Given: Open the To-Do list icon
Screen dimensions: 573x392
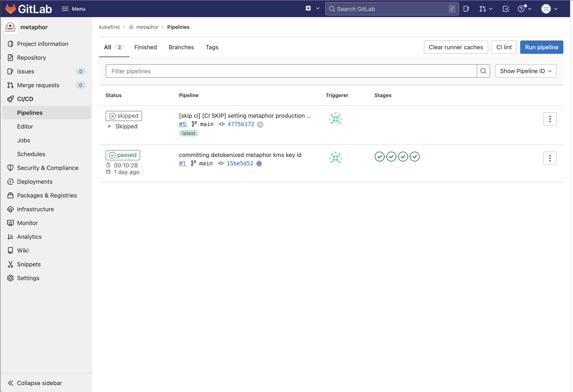Looking at the screenshot, I should click(506, 9).
